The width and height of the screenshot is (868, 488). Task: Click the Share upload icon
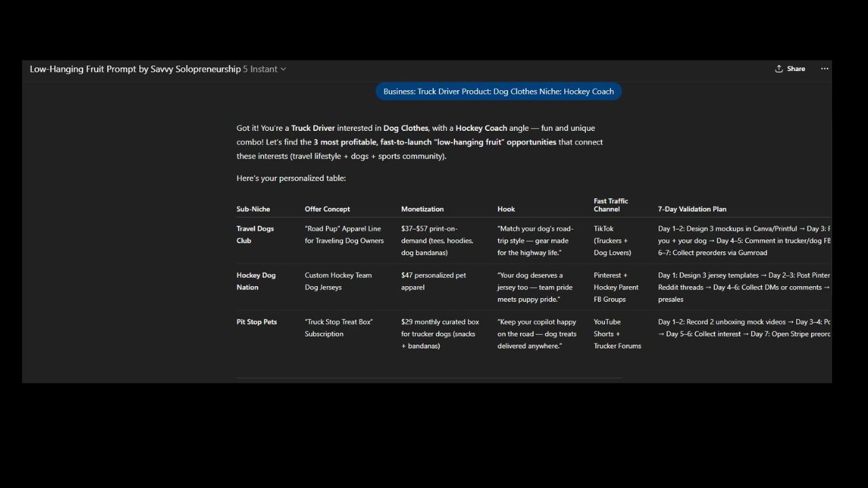(x=779, y=69)
